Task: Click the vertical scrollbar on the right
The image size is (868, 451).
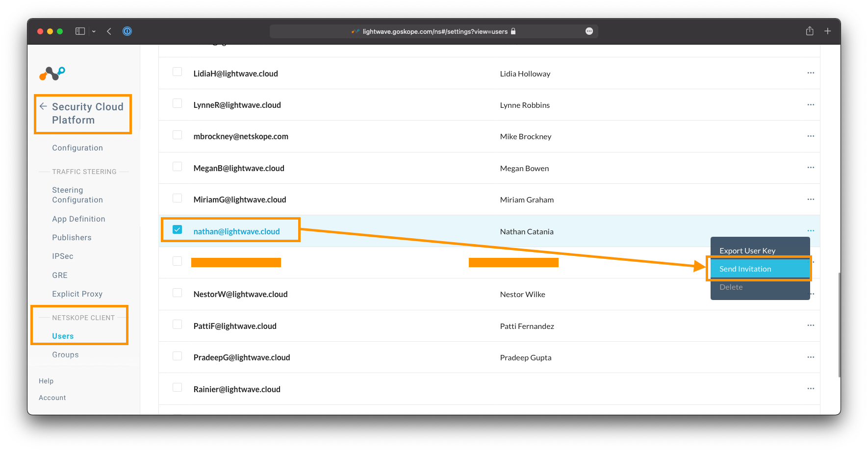Action: 839,324
